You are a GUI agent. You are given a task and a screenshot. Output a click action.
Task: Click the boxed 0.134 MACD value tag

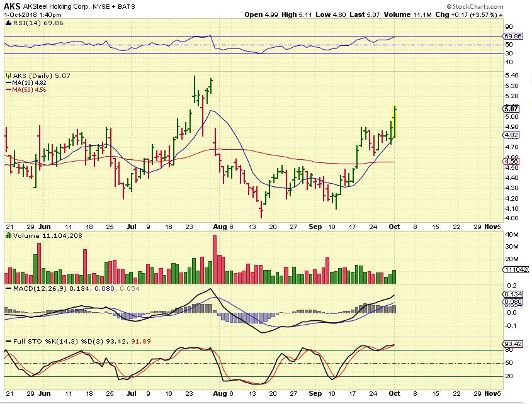click(x=512, y=295)
